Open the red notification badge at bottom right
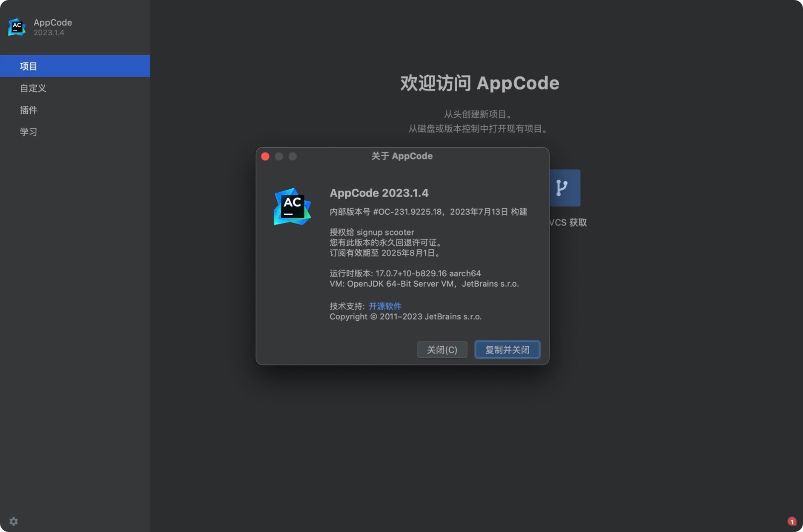 pos(792,521)
